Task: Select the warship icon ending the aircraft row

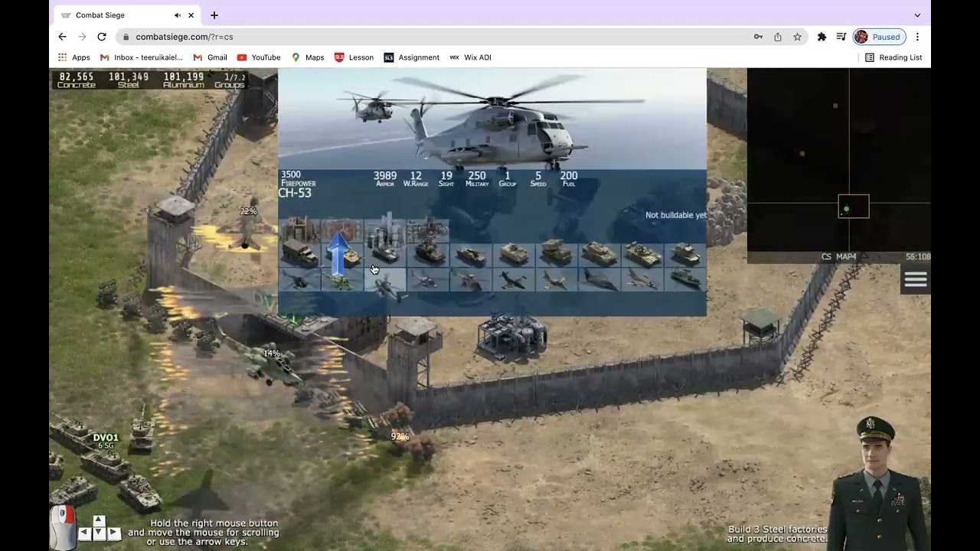Action: tap(685, 281)
